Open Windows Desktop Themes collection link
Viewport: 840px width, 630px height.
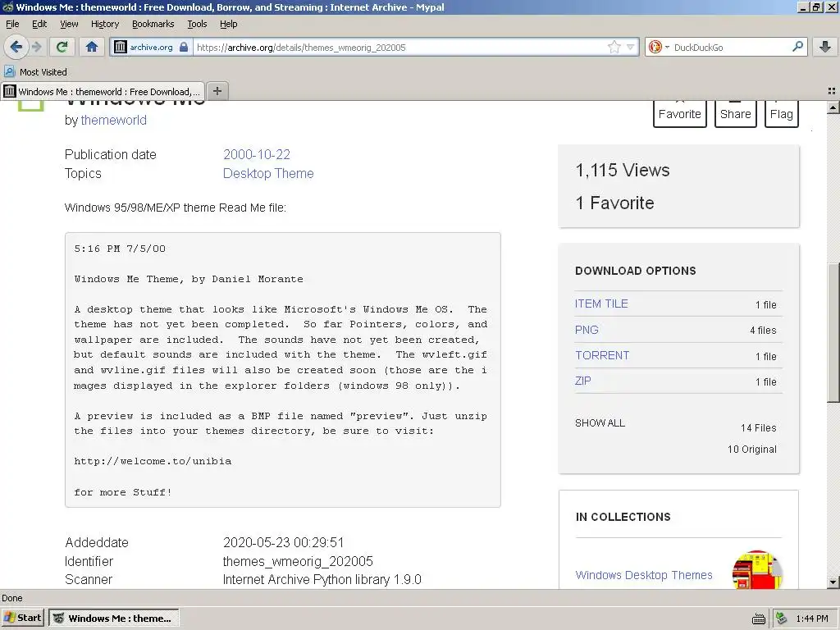coord(644,575)
